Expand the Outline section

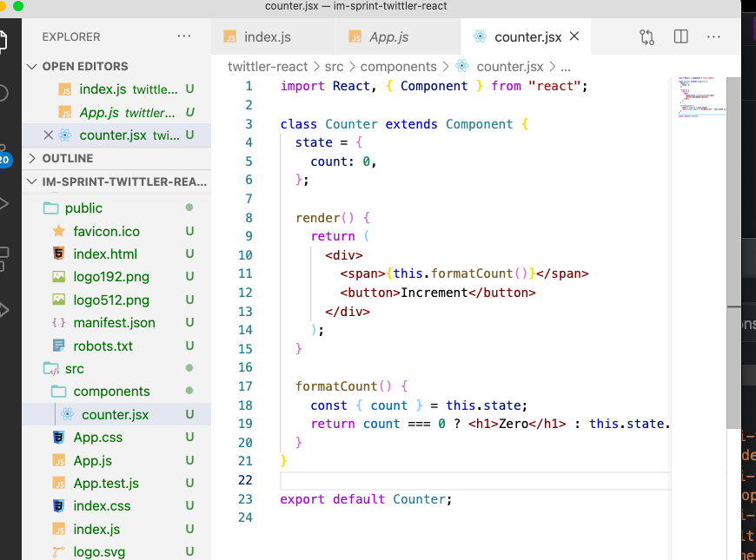[x=32, y=158]
